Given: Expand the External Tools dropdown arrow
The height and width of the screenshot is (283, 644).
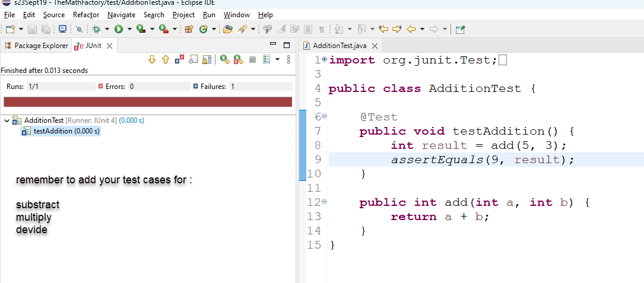Looking at the screenshot, I should (x=175, y=29).
